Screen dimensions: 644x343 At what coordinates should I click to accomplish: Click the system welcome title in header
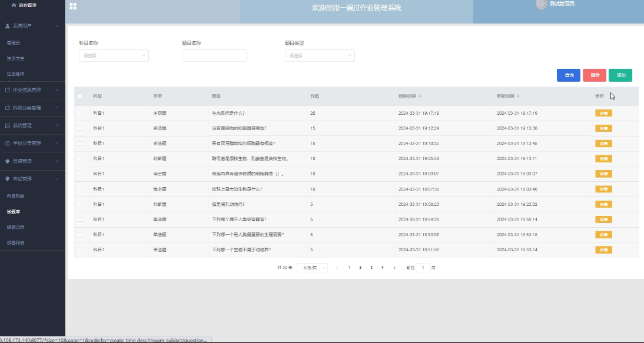(357, 8)
